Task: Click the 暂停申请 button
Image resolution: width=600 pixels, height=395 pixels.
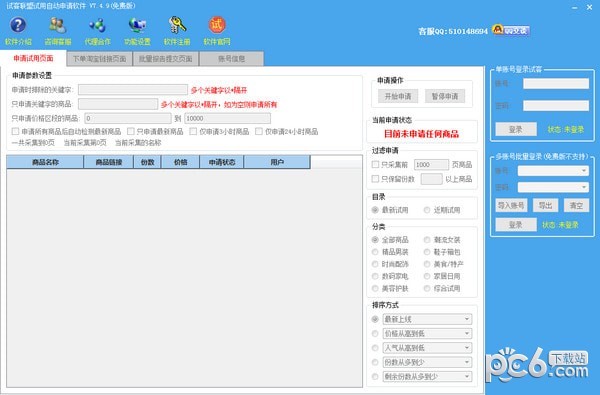Action: click(x=445, y=96)
